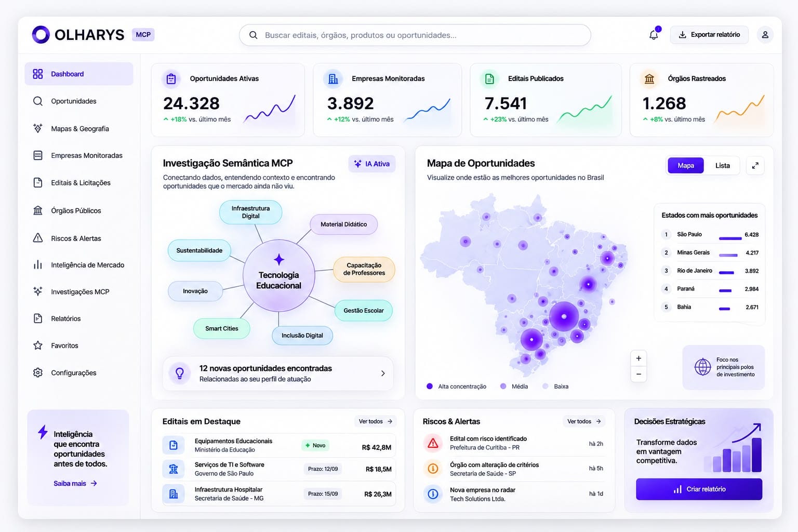This screenshot has width=798, height=532.
Task: Open Ver todos in Riscos & Alertas
Action: tap(584, 421)
